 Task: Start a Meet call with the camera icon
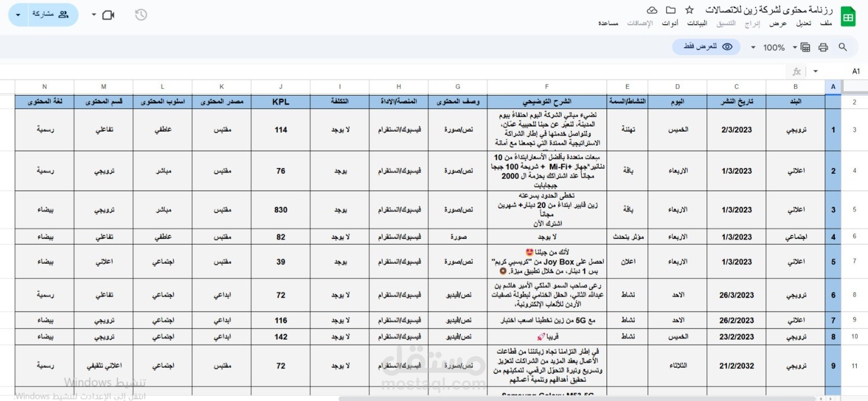pos(108,15)
